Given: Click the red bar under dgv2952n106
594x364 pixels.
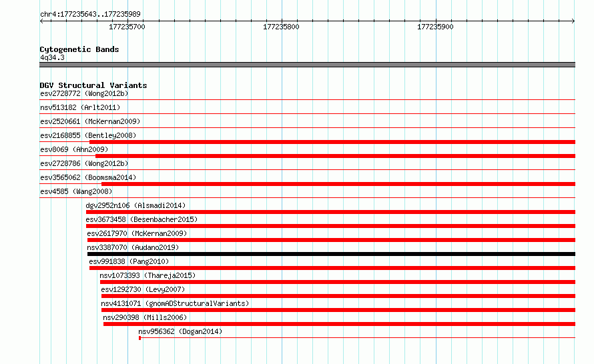Looking at the screenshot, I should point(331,212).
